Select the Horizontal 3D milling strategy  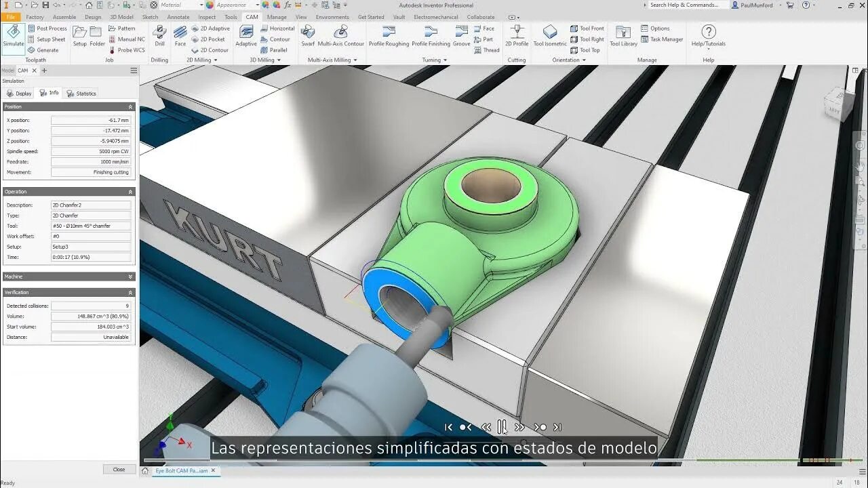(x=277, y=28)
